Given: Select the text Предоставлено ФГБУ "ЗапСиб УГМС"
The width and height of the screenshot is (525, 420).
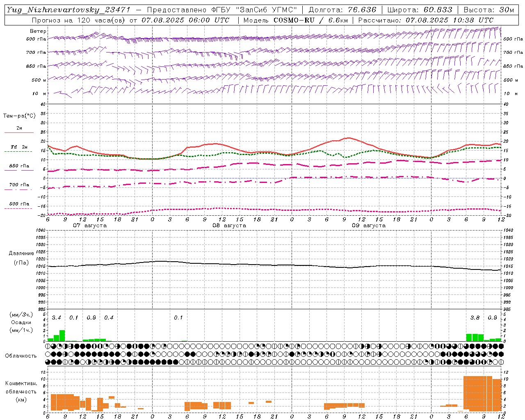Looking at the screenshot, I should (222, 10).
